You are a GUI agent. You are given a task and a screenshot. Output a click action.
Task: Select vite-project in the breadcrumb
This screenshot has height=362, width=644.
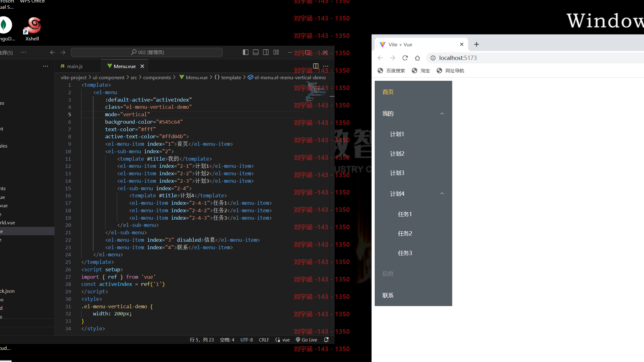point(74,77)
